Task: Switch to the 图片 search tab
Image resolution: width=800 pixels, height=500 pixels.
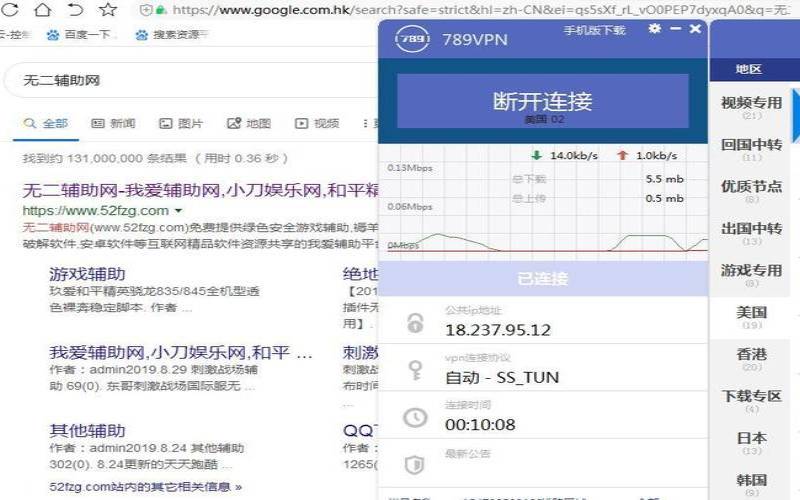Action: click(181, 123)
